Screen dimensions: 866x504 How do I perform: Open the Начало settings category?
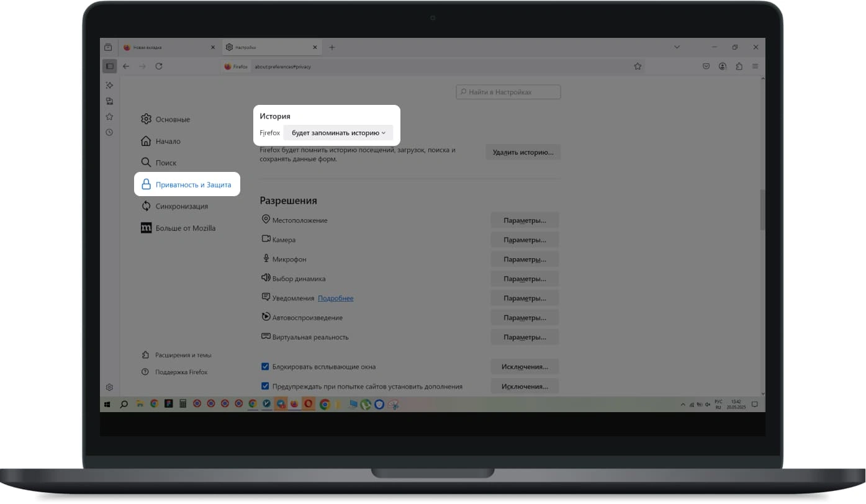[x=161, y=141]
